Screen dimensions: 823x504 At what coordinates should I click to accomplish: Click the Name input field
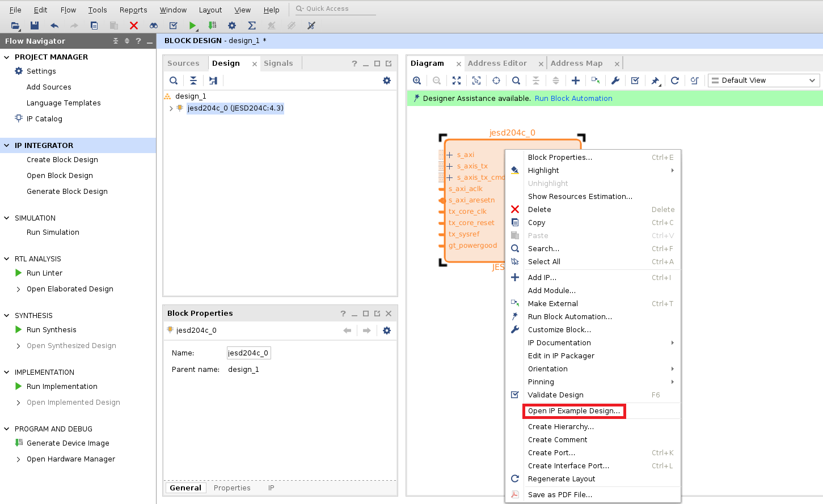click(x=248, y=353)
